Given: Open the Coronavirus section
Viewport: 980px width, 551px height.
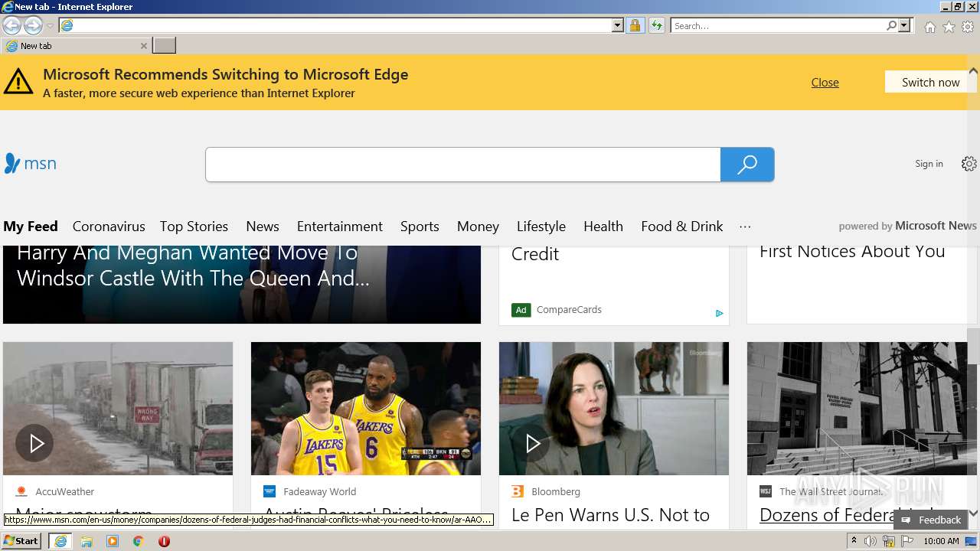Looking at the screenshot, I should tap(109, 227).
